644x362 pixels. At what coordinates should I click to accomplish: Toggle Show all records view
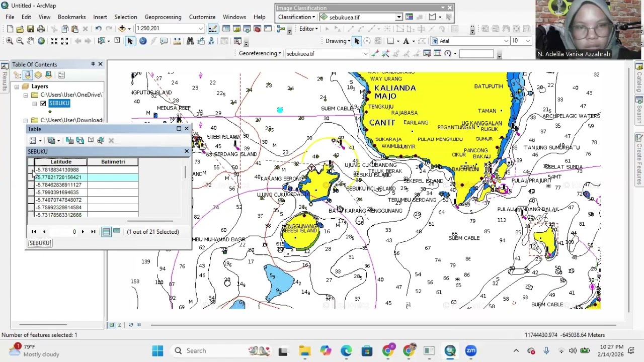[x=106, y=232]
